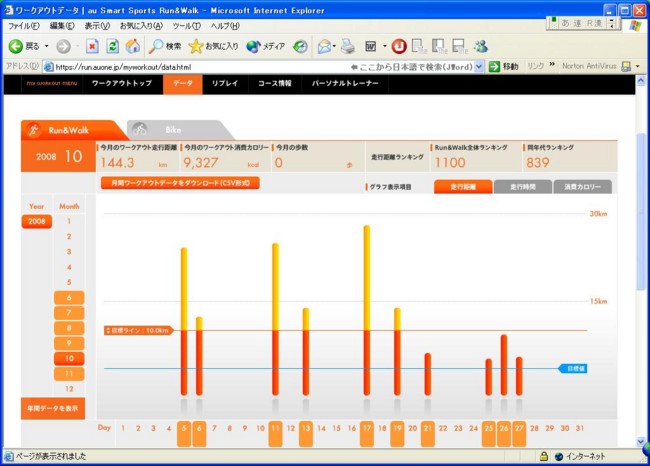Select month 9 in Month list
650x466 pixels.
pyautogui.click(x=69, y=343)
